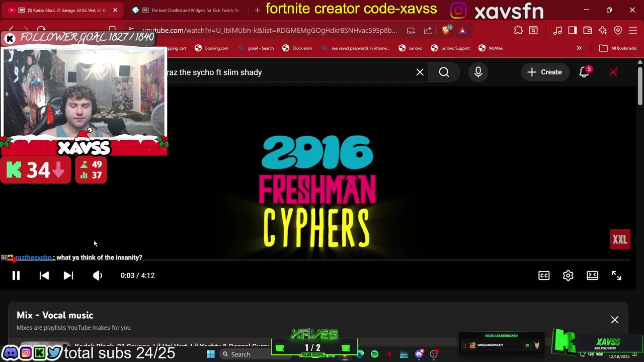Open the Leo AI sparkle icon
644x362 pixels.
point(603,30)
